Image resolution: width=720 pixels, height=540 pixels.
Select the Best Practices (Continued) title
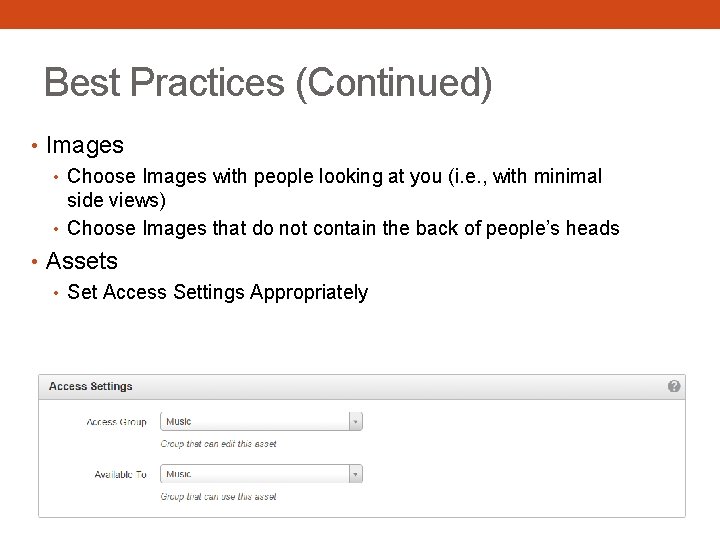[x=268, y=82]
